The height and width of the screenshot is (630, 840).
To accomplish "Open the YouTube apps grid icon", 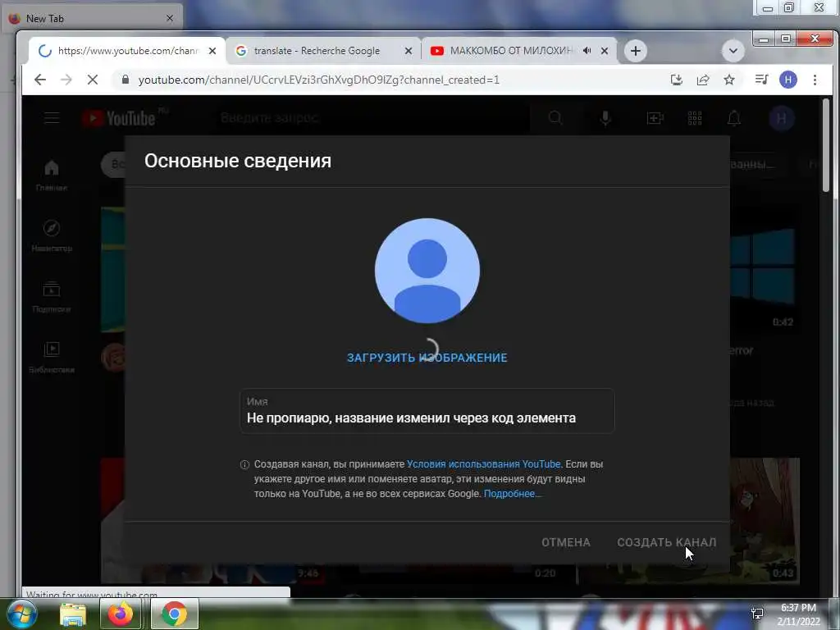I will [x=695, y=118].
